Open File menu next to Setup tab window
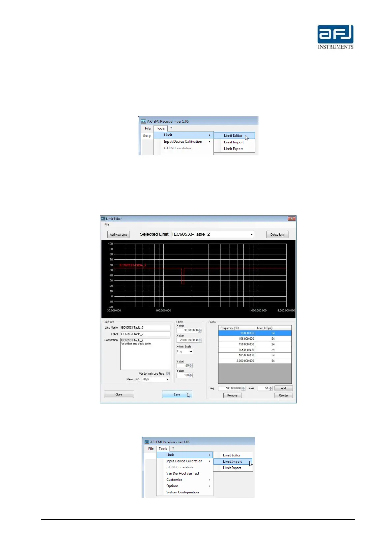 [x=148, y=128]
